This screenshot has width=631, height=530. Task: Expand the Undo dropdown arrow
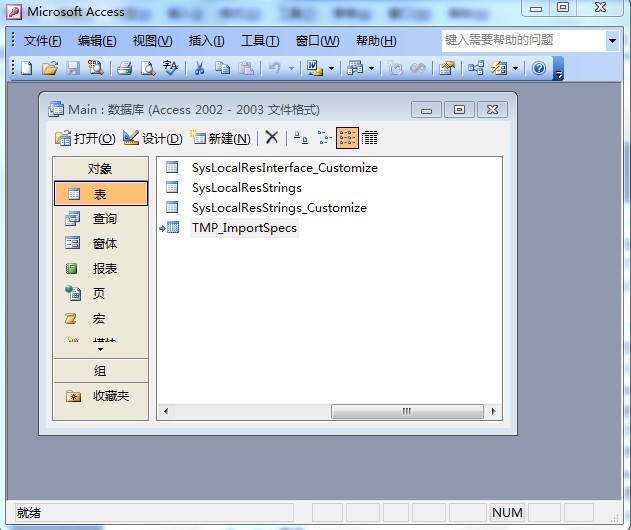pyautogui.click(x=291, y=68)
